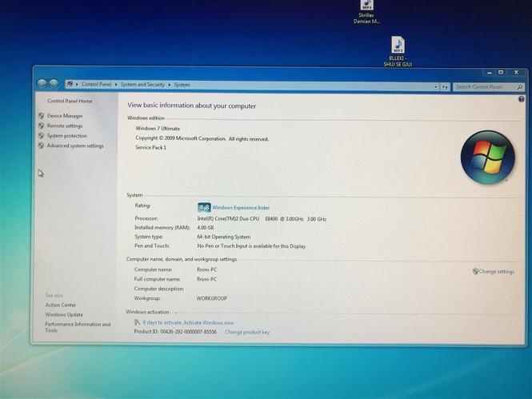This screenshot has width=532, height=399.
Task: Click the Product ID '00426-292-0000007-85556' text
Action: point(188,332)
